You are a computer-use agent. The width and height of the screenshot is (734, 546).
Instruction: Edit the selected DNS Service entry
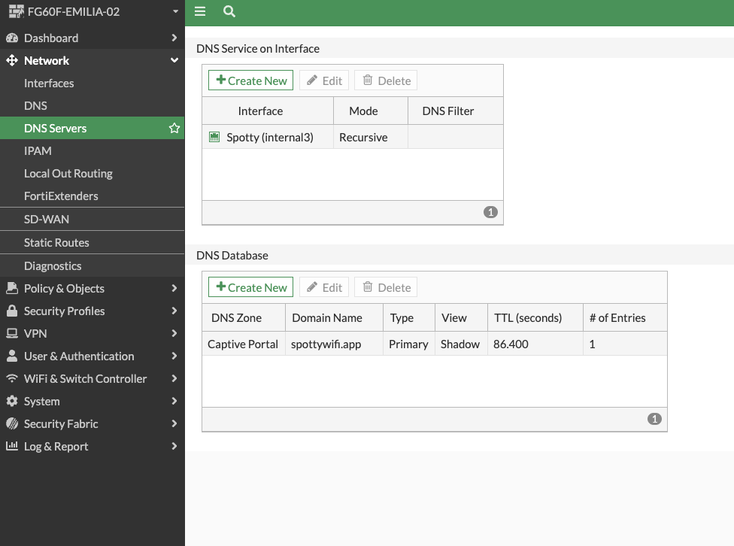324,81
